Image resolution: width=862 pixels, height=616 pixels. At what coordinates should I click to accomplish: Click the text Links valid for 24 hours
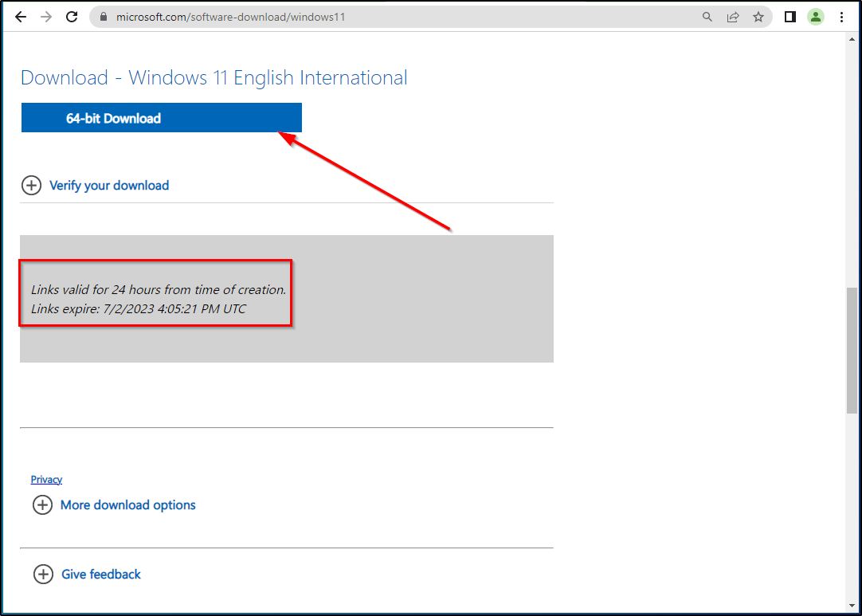(159, 289)
